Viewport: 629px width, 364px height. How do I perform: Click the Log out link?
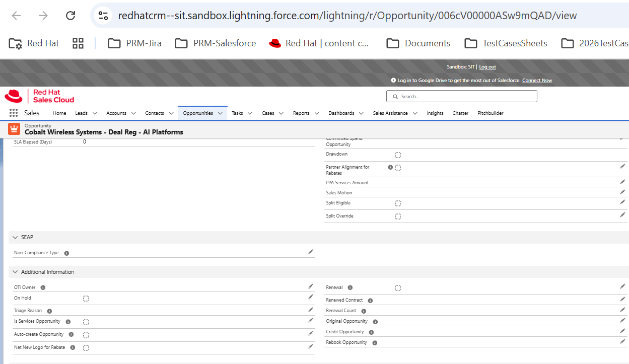click(487, 67)
